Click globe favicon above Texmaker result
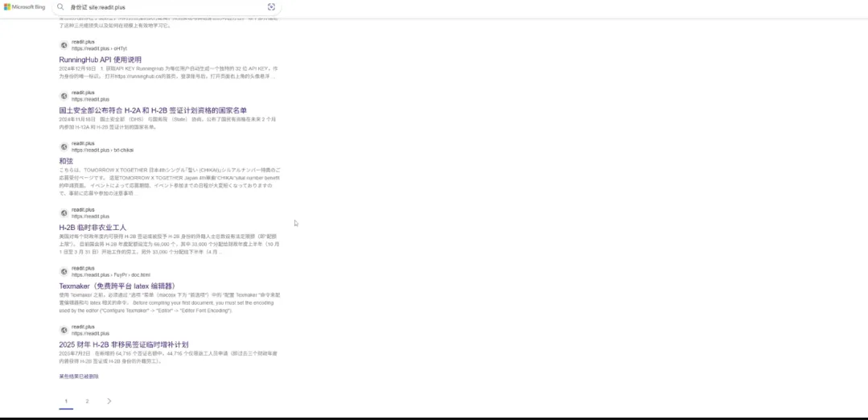 [64, 272]
